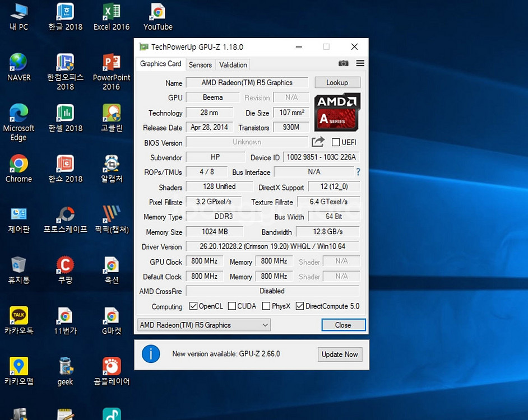Image resolution: width=528 pixels, height=420 pixels.
Task: Click the Release Date Apr 28, 2014 value
Action: coord(210,127)
